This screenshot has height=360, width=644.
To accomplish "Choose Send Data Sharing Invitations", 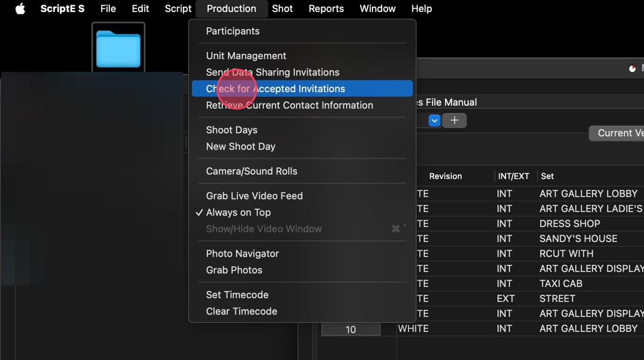I will tap(273, 72).
